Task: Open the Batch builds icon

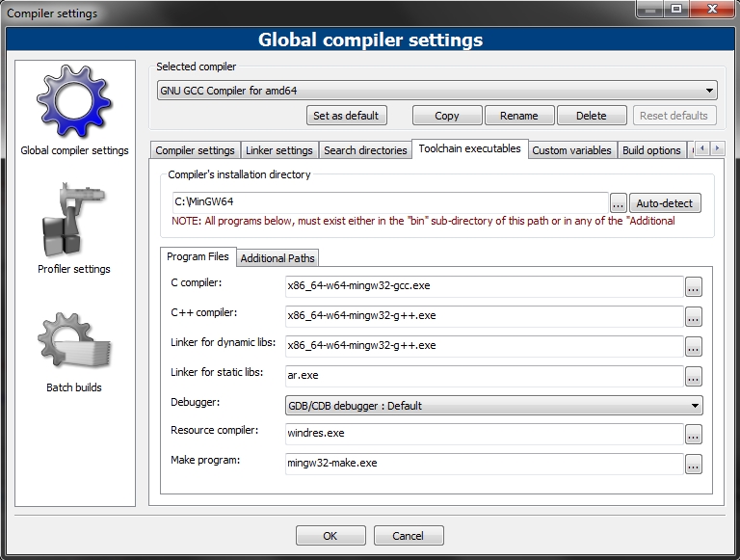Action: click(74, 343)
